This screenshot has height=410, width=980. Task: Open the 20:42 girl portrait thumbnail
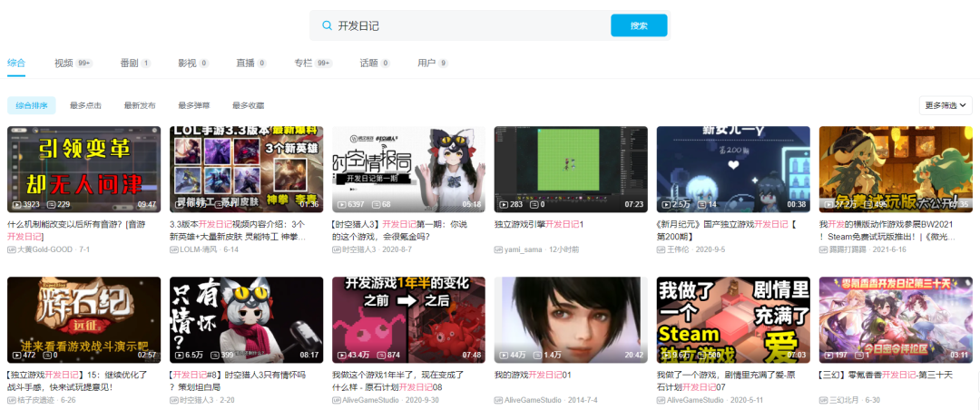572,320
